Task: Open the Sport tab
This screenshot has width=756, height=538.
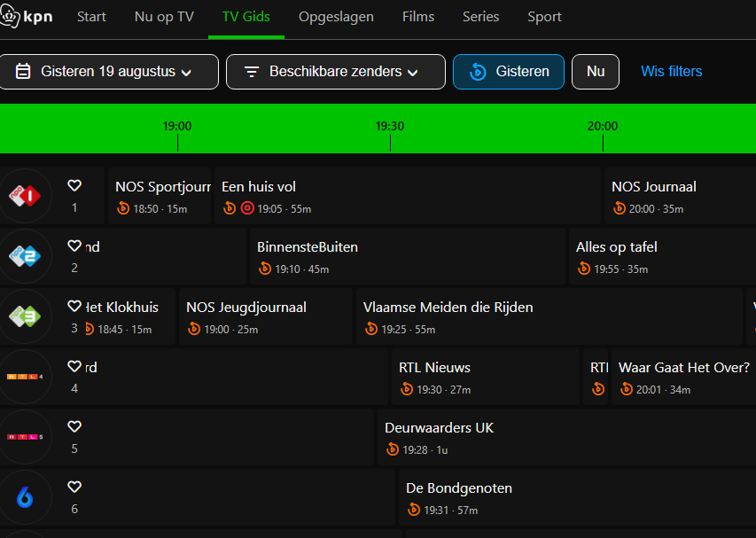Action: [x=544, y=17]
